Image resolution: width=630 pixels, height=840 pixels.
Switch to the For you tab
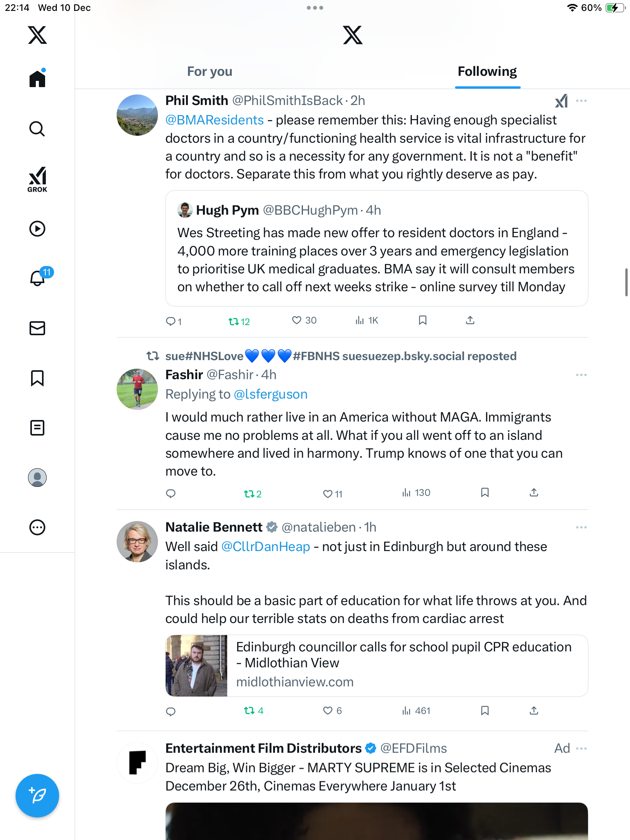[210, 72]
